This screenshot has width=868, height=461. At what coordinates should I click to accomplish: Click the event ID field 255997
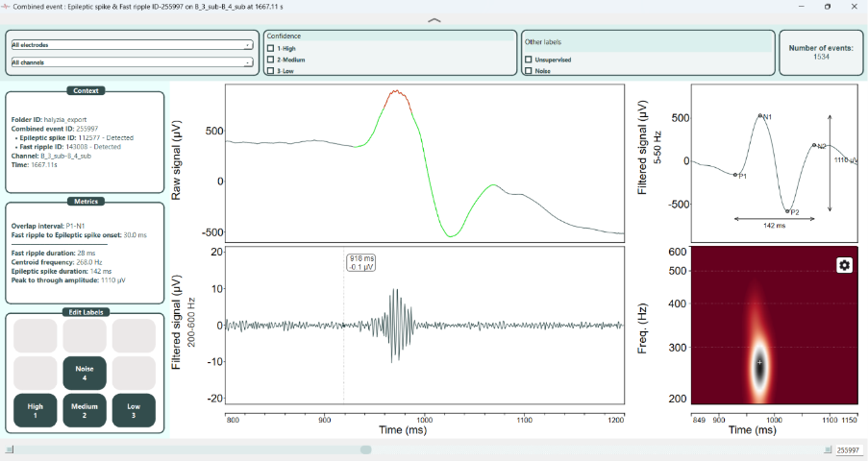(x=848, y=449)
